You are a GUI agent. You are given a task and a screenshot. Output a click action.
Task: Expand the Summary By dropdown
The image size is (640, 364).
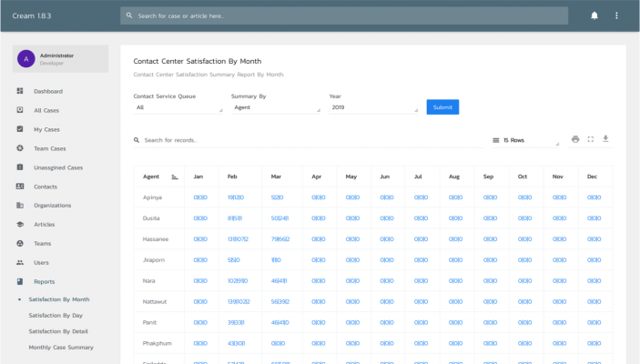pyautogui.click(x=275, y=107)
